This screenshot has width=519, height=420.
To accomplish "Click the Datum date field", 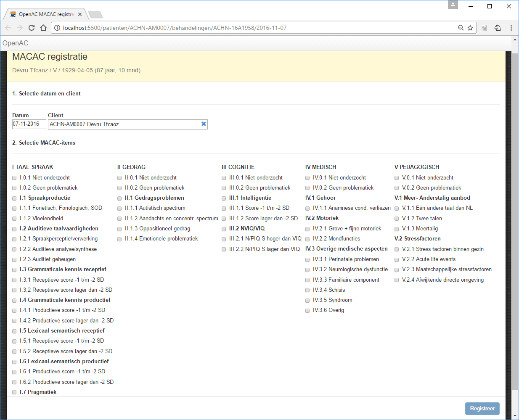I will point(29,124).
